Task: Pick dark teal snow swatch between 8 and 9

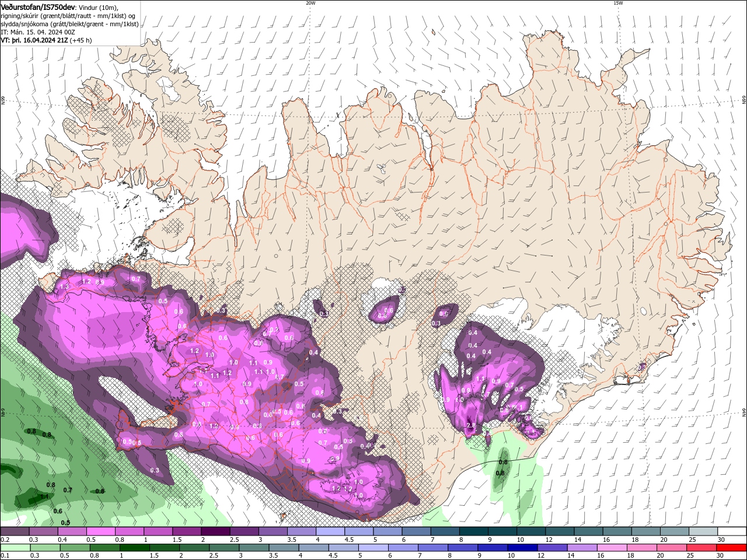Action: point(474,531)
